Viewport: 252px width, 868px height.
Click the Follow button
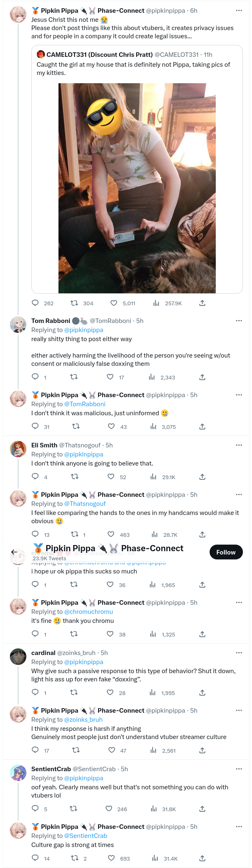pos(226,552)
